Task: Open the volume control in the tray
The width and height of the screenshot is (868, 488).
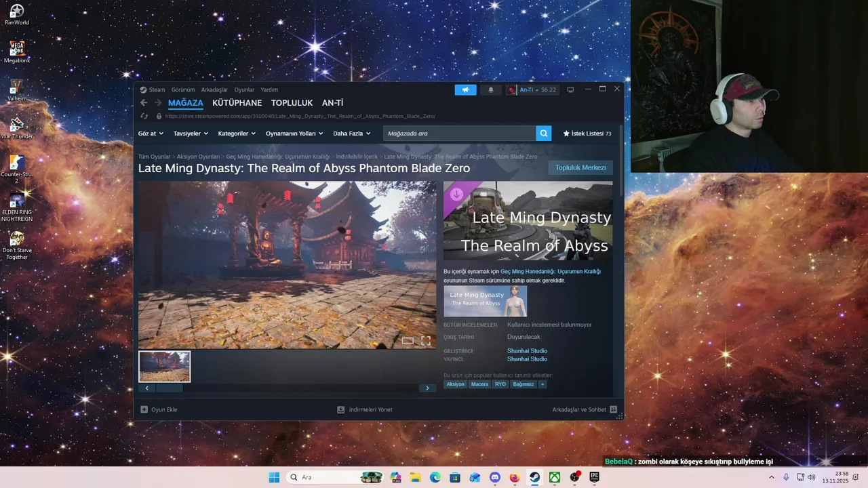Action: coord(811,477)
